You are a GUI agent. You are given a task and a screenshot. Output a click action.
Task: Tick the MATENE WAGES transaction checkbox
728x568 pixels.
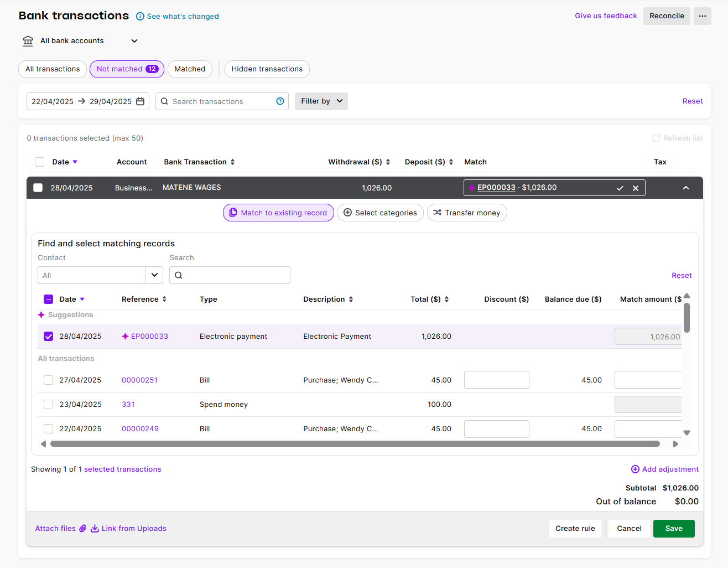[x=38, y=188]
